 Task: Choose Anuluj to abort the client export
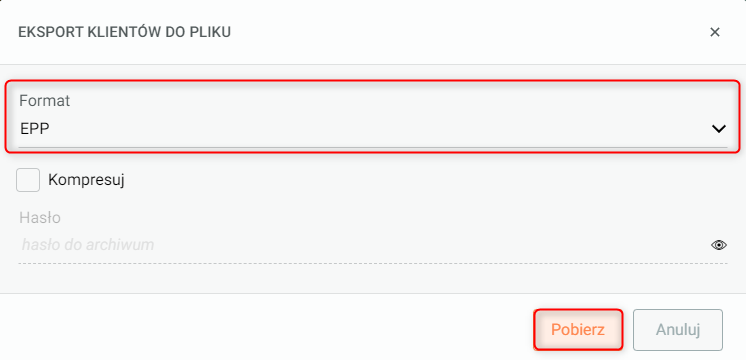(x=677, y=330)
